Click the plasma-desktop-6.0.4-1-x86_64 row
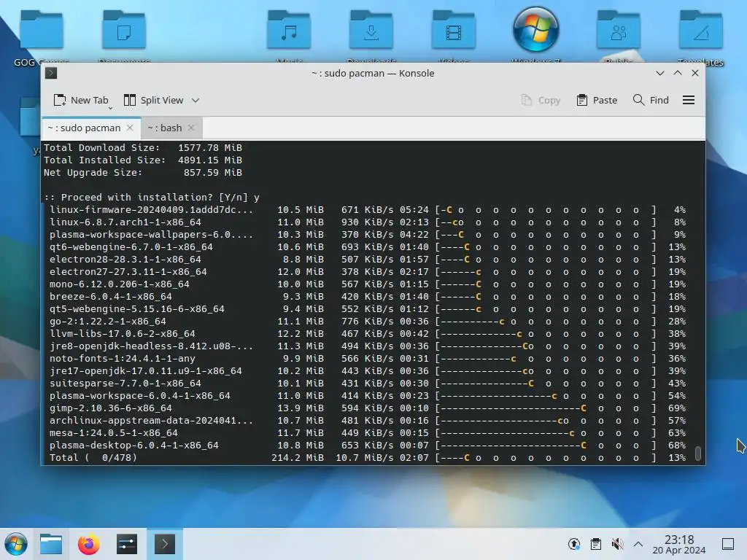This screenshot has width=747, height=560. click(368, 446)
